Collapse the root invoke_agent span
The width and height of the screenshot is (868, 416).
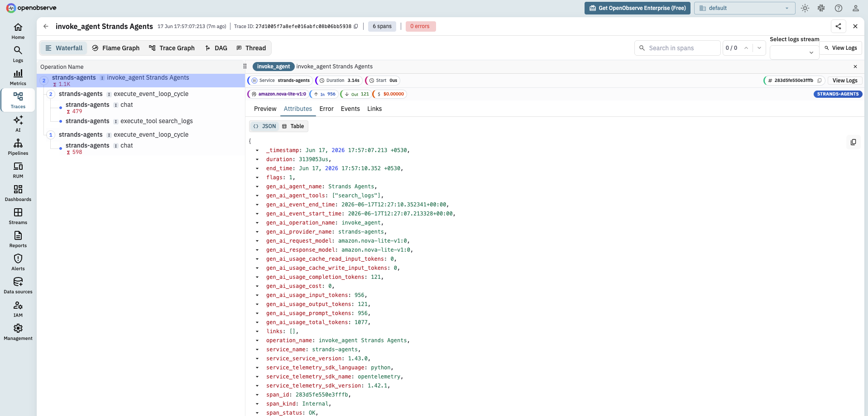point(44,81)
